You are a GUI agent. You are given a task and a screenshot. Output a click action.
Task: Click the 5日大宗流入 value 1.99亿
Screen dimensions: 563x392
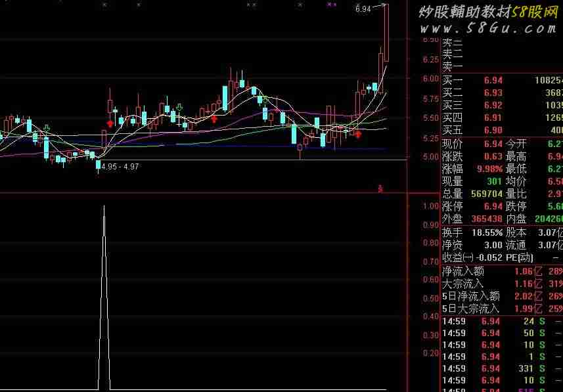[x=528, y=309]
